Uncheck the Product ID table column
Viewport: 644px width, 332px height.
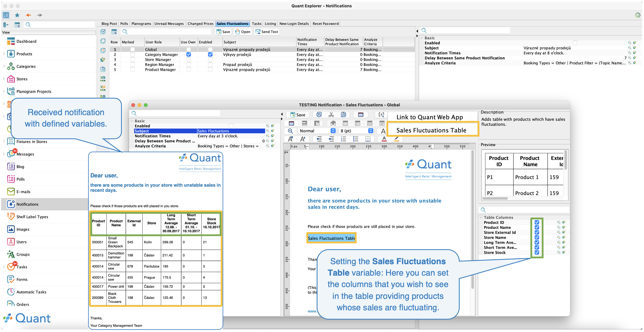tap(537, 222)
